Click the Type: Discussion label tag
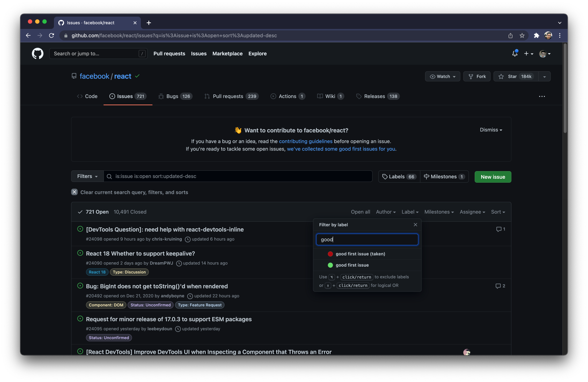 [x=129, y=272]
